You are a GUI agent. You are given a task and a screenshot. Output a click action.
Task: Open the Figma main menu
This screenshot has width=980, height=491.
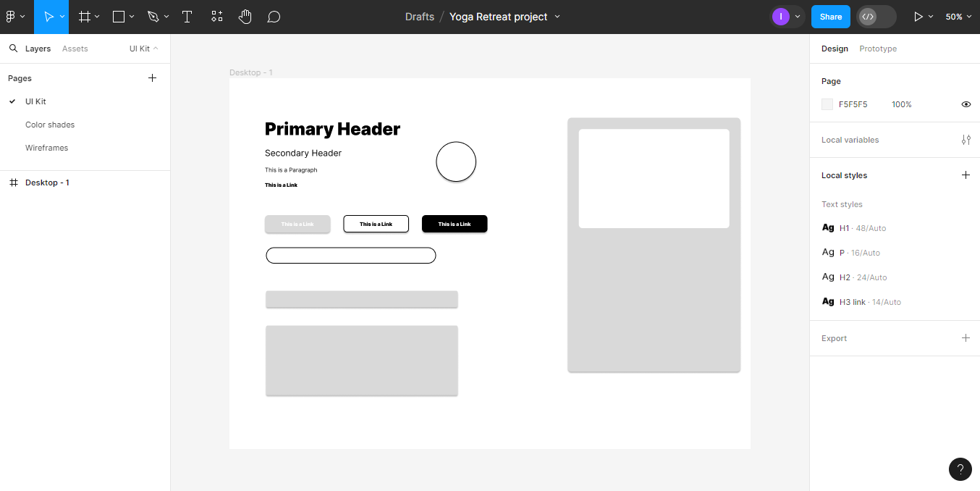click(15, 17)
